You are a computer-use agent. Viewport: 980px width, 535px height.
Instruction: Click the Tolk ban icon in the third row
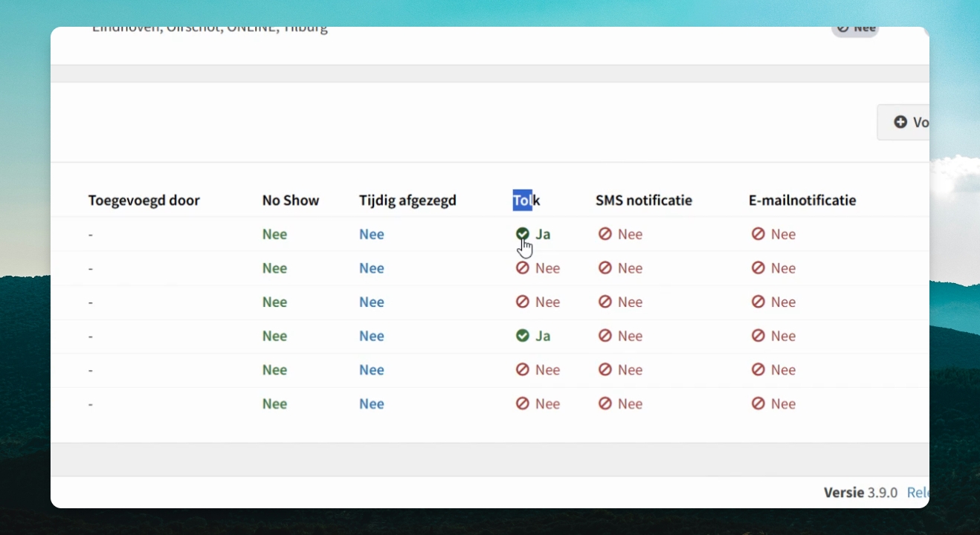pos(523,302)
